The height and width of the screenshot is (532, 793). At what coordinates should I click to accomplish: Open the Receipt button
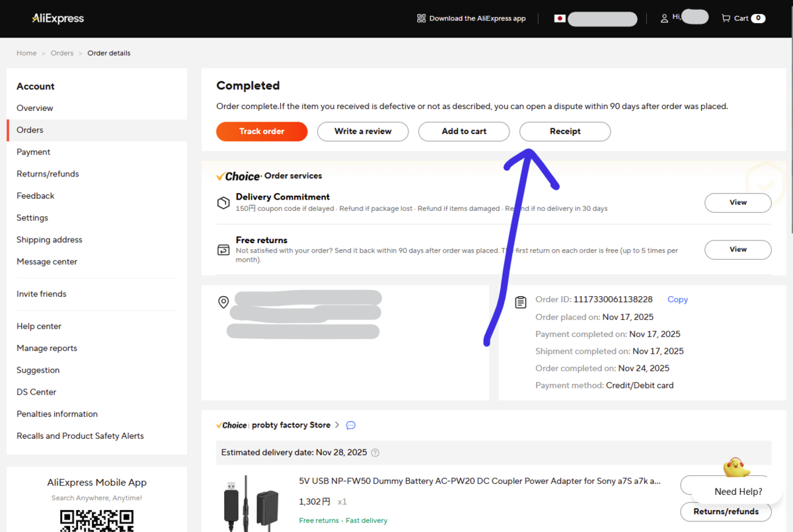click(565, 132)
